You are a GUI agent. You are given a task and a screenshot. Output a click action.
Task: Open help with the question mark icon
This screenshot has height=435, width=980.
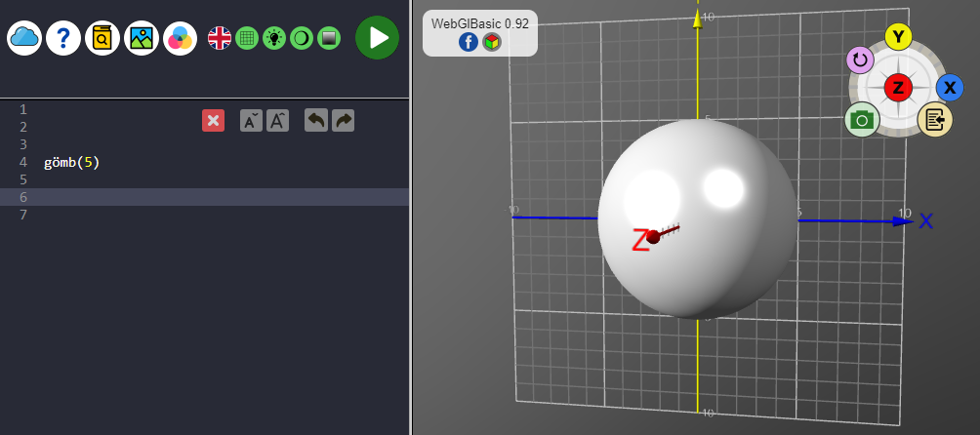pyautogui.click(x=63, y=38)
